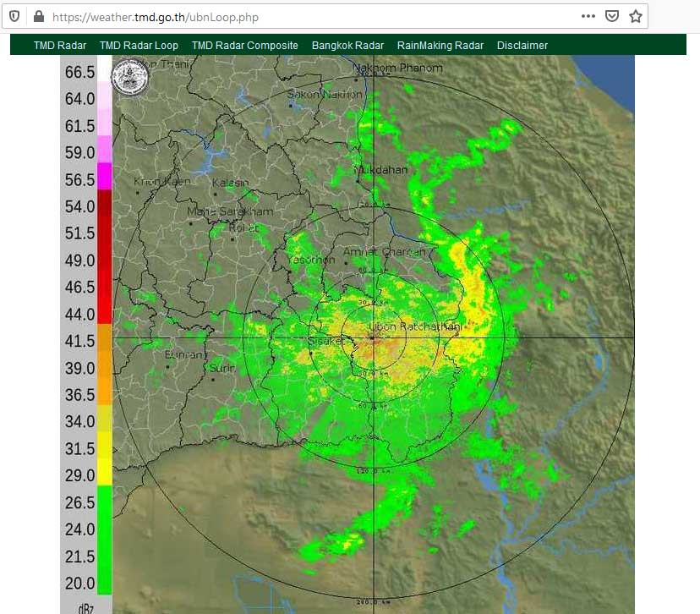Open the TMD Radar menu item
The width and height of the screenshot is (700, 614).
tap(60, 46)
